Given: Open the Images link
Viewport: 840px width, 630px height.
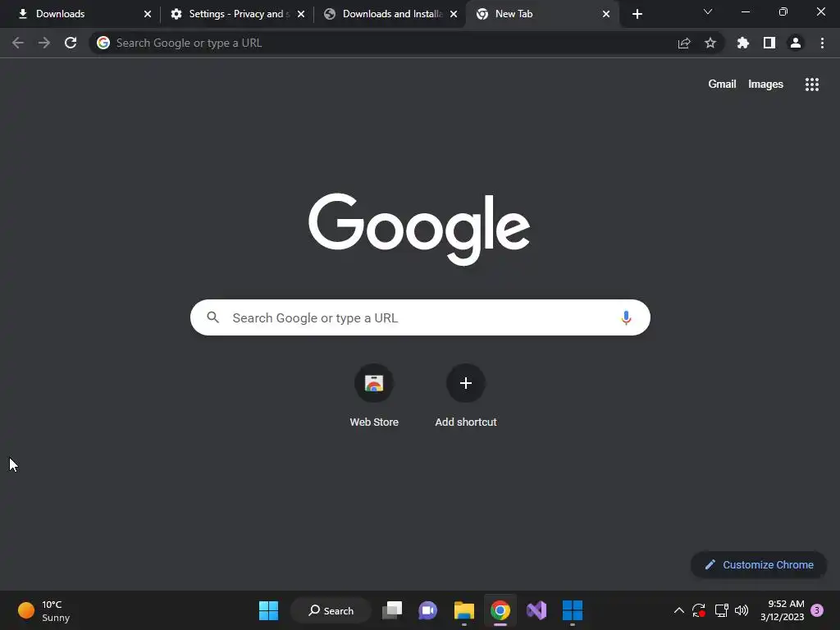Looking at the screenshot, I should click(765, 84).
